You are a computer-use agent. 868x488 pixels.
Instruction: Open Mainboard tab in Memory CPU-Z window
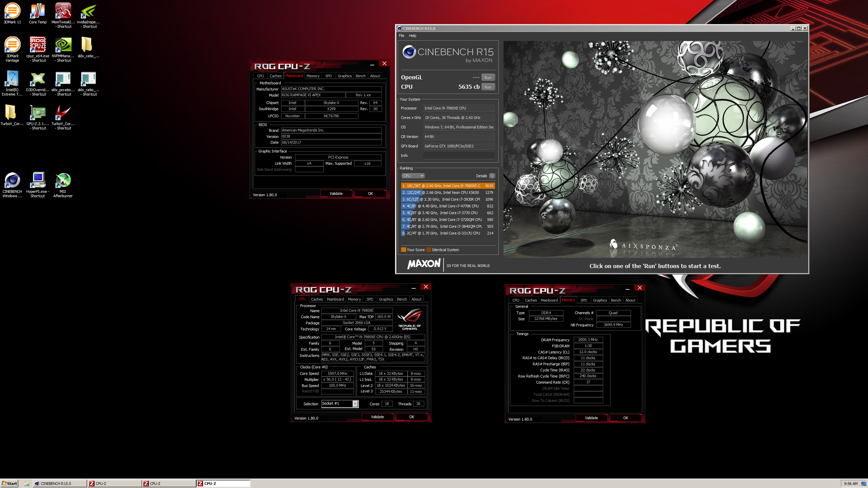(x=549, y=300)
